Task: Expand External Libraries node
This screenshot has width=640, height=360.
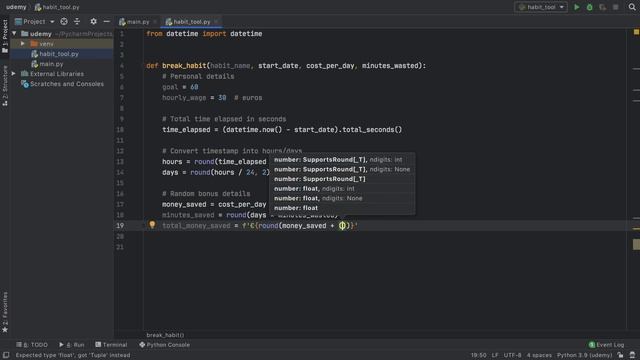Action: [x=13, y=73]
